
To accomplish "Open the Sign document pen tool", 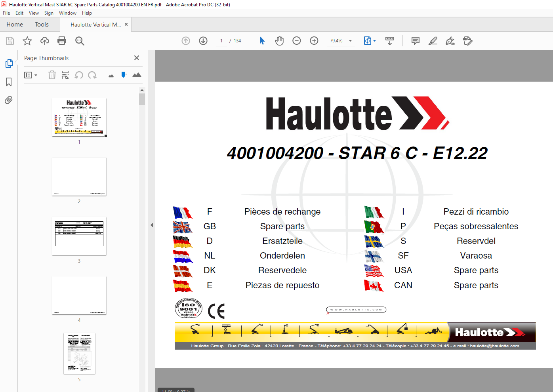I will tap(450, 41).
